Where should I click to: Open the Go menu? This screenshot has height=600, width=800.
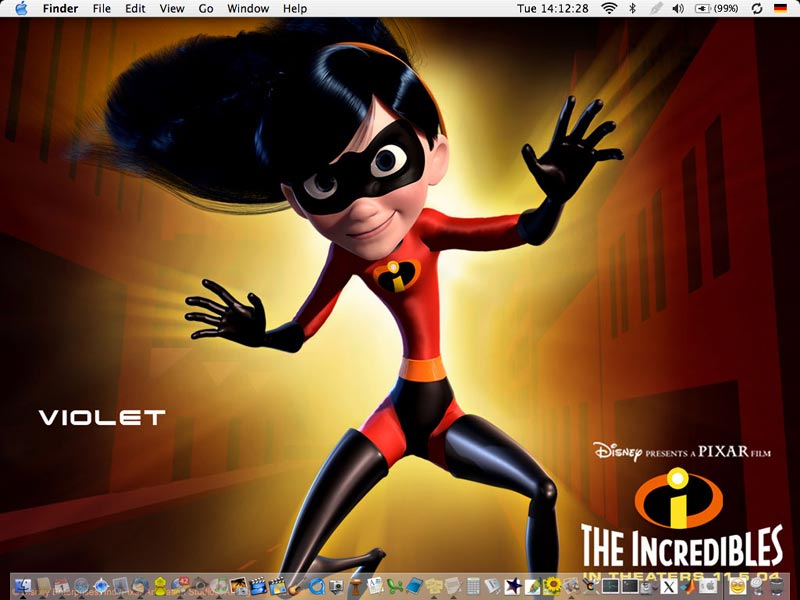206,9
